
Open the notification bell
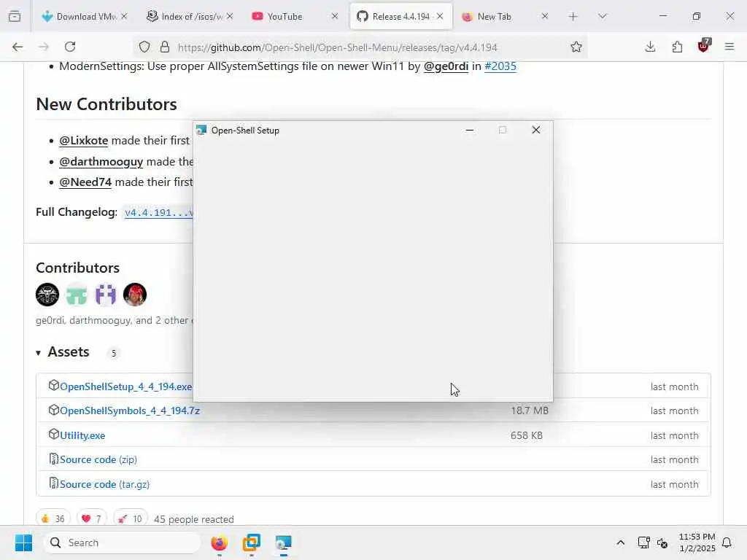click(727, 542)
